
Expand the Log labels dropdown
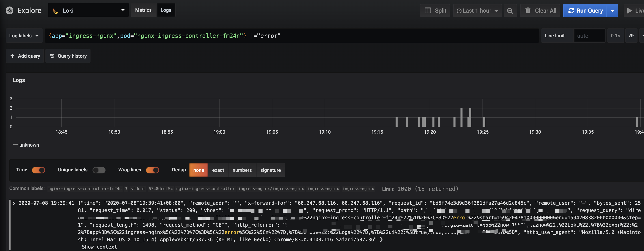(x=24, y=36)
